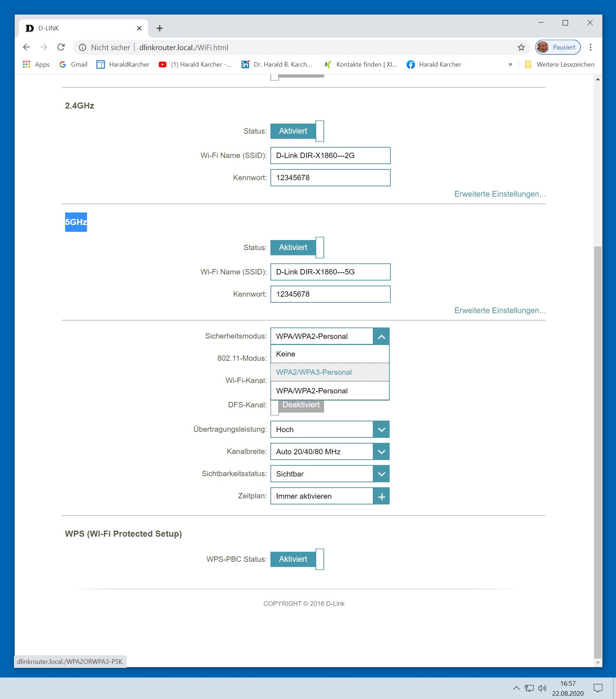616x699 pixels.
Task: Open the volume tray icon
Action: click(542, 688)
